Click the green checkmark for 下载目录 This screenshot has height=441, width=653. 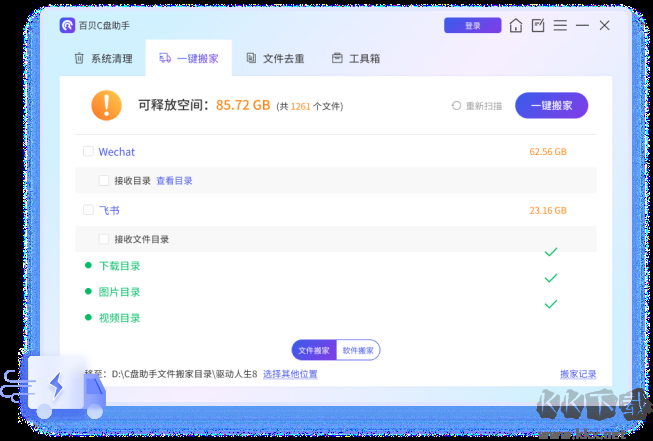tap(550, 252)
